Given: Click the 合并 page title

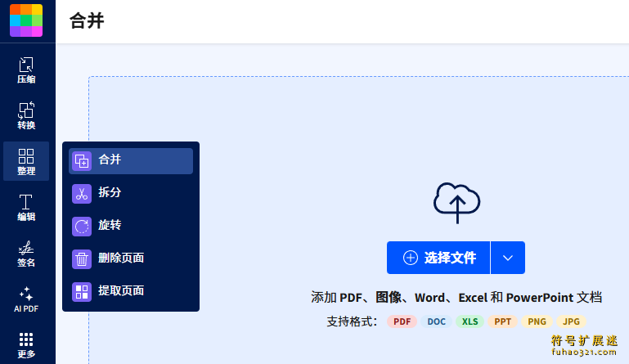Looking at the screenshot, I should pyautogui.click(x=87, y=20).
